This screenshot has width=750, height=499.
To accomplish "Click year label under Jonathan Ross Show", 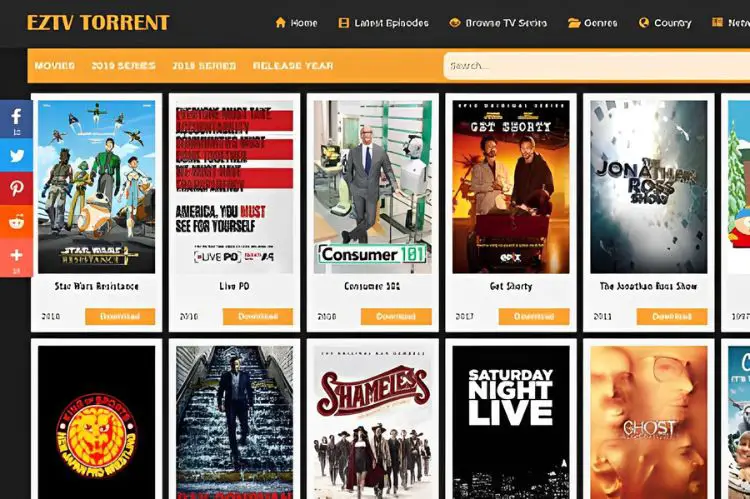I will point(602,316).
